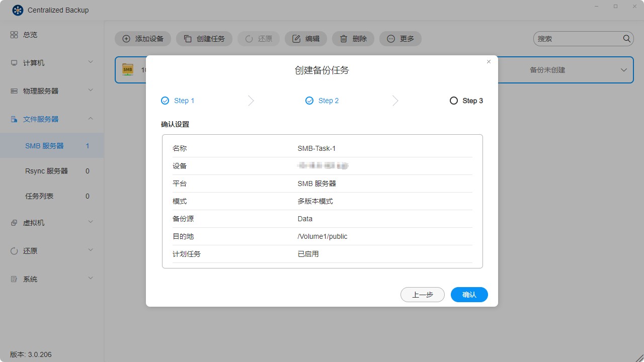Confirm the backup task with 确认

click(469, 295)
